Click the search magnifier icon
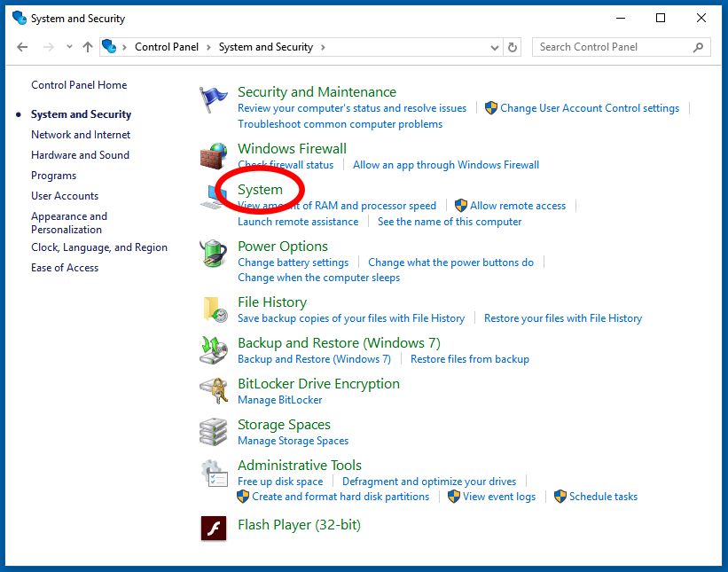This screenshot has width=728, height=572. 698,47
